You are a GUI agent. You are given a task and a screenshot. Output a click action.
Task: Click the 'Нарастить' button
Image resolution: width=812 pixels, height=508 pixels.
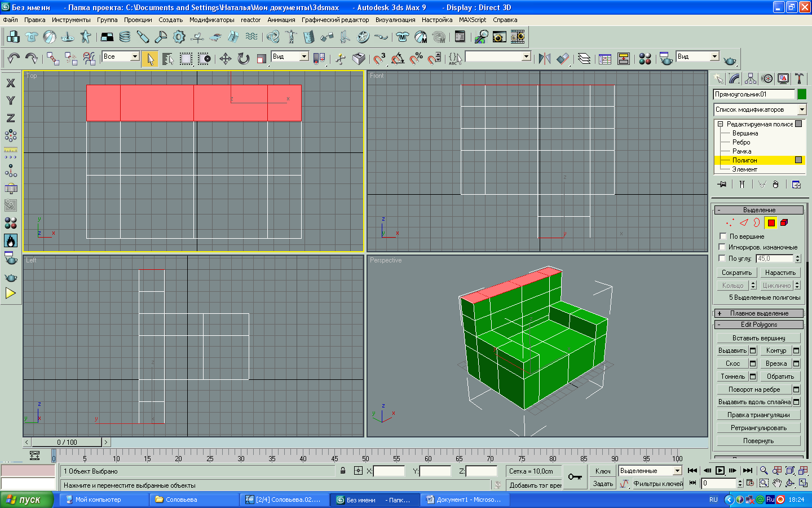(x=780, y=273)
